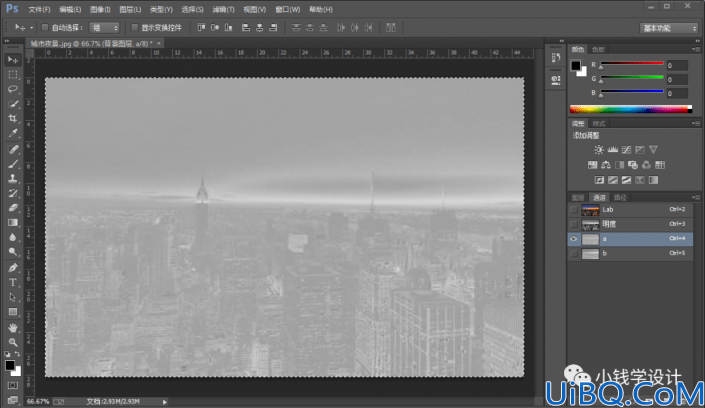Close the 城市夜景.jpg document tab
Viewport: 705px width, 408px height.
[159, 43]
